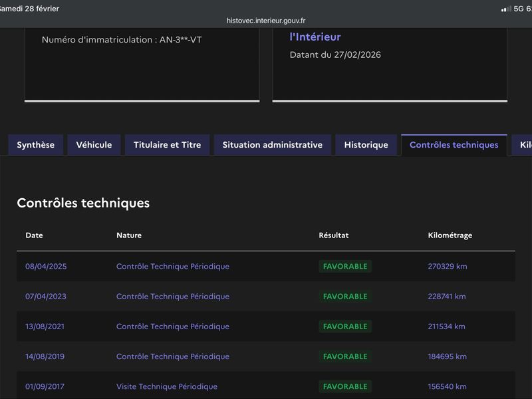The width and height of the screenshot is (532, 399).
Task: Click the Résultat column header
Action: tap(333, 235)
